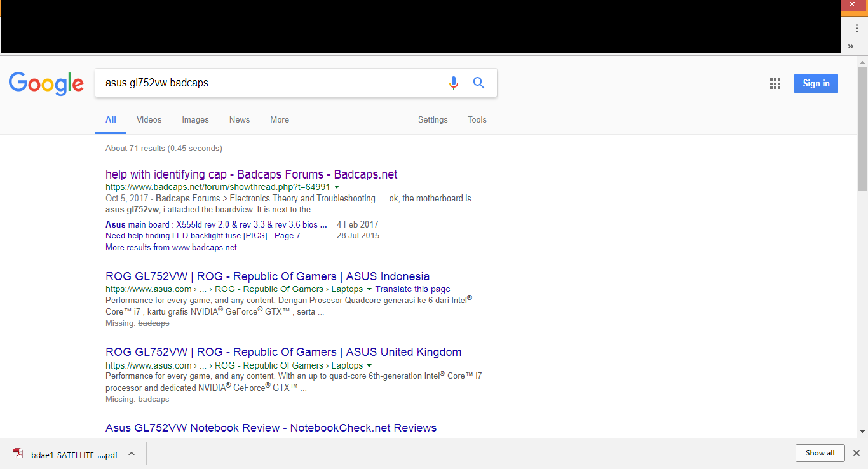Click the scrollbar up arrow
The height and width of the screenshot is (469, 868).
[x=862, y=61]
